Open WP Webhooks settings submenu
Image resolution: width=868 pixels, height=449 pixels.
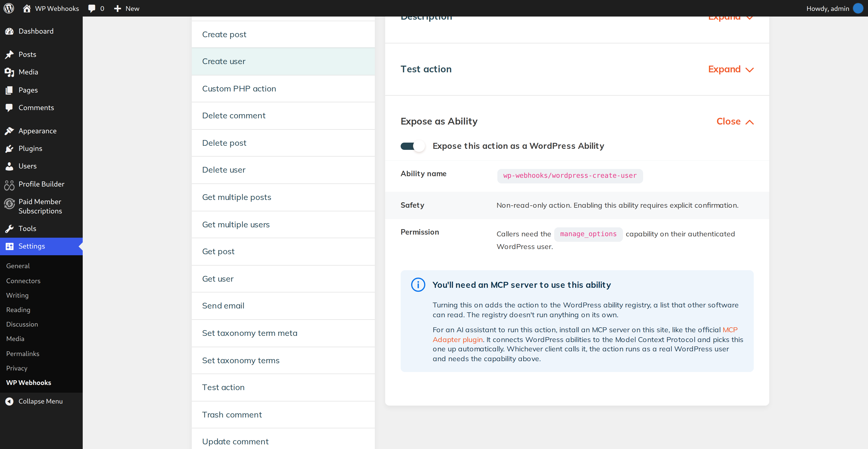[x=29, y=382]
